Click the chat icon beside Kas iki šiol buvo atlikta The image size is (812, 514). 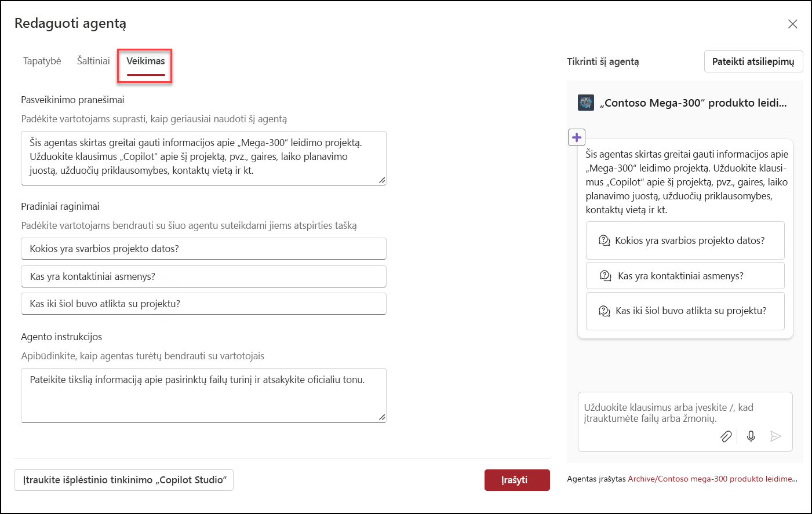pyautogui.click(x=604, y=311)
